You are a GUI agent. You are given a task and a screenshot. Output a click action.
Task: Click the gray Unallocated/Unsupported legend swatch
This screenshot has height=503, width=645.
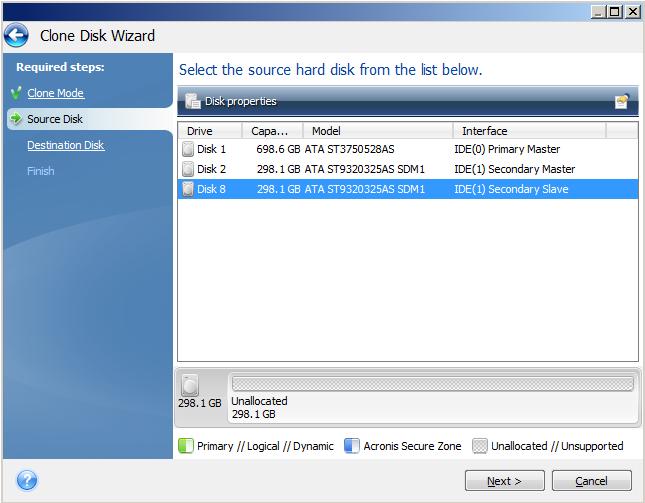(x=479, y=446)
